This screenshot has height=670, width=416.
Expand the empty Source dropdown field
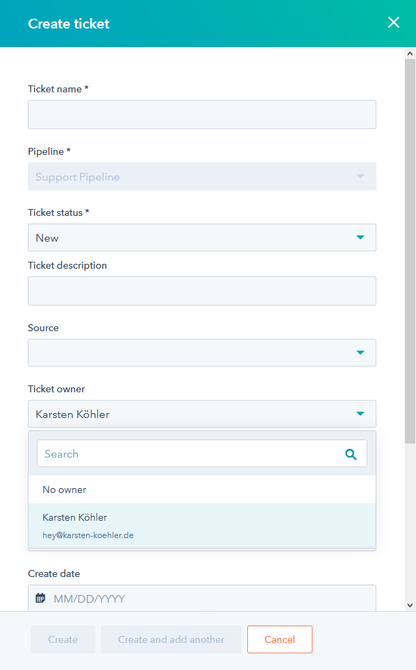tap(202, 353)
